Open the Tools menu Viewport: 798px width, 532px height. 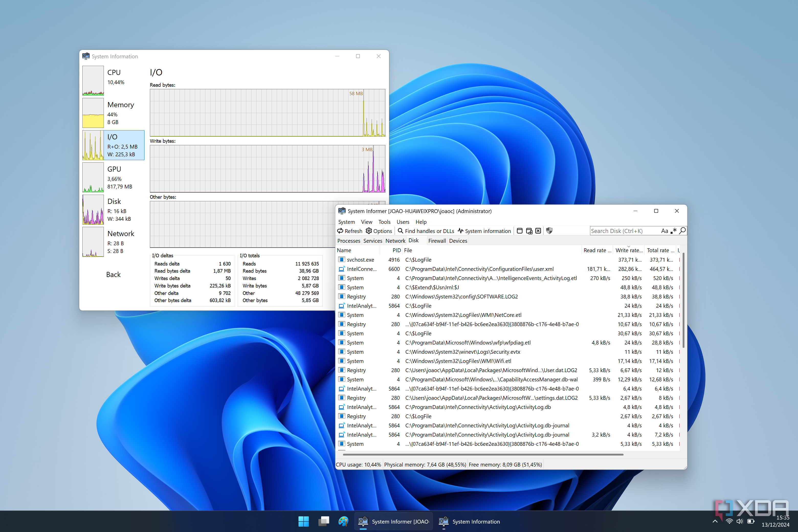point(384,222)
